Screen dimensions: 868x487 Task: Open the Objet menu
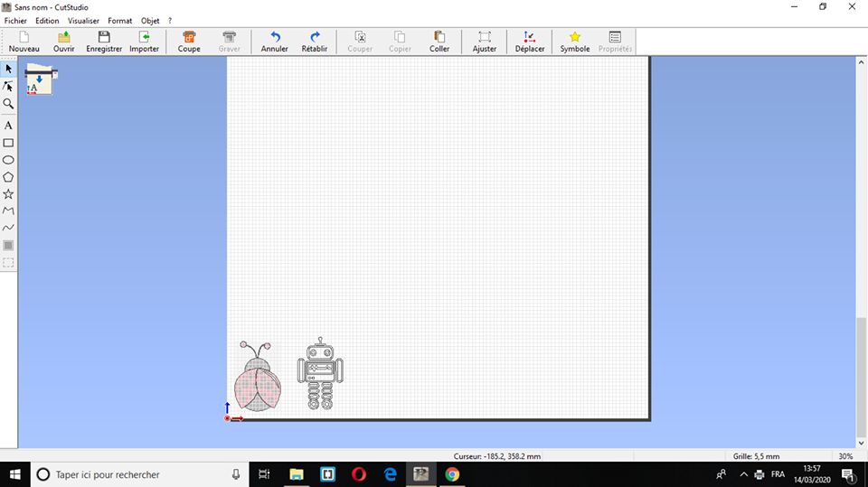coord(150,21)
